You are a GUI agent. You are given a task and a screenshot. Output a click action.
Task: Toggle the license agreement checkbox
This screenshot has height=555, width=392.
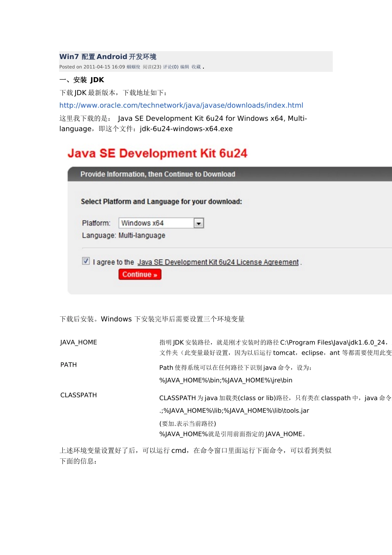point(86,261)
